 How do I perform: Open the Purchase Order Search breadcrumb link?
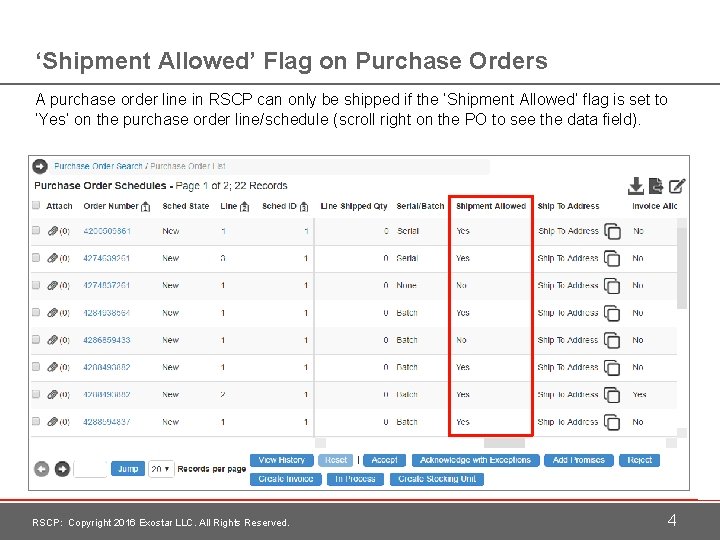pyautogui.click(x=98, y=166)
